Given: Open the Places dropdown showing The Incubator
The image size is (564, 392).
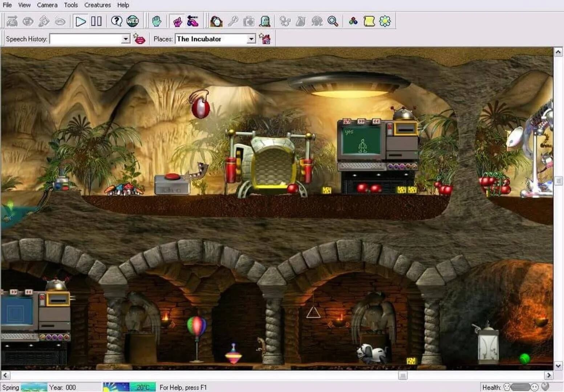Looking at the screenshot, I should coord(252,38).
